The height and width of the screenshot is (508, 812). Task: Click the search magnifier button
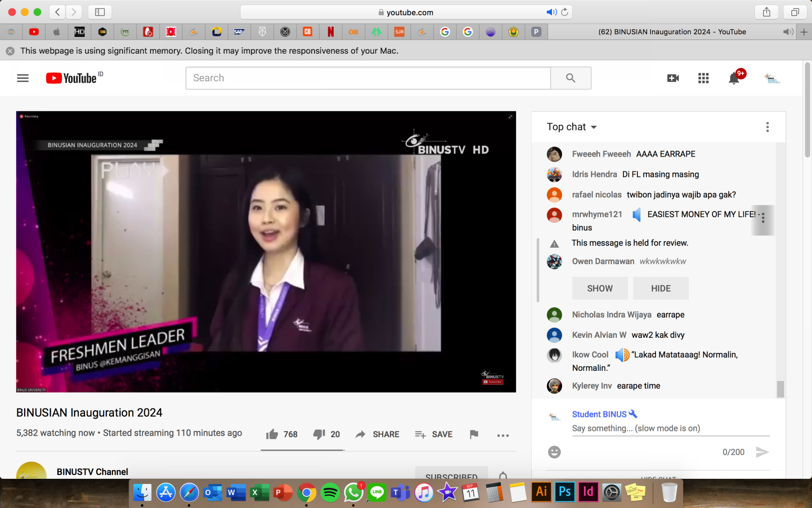click(x=571, y=78)
